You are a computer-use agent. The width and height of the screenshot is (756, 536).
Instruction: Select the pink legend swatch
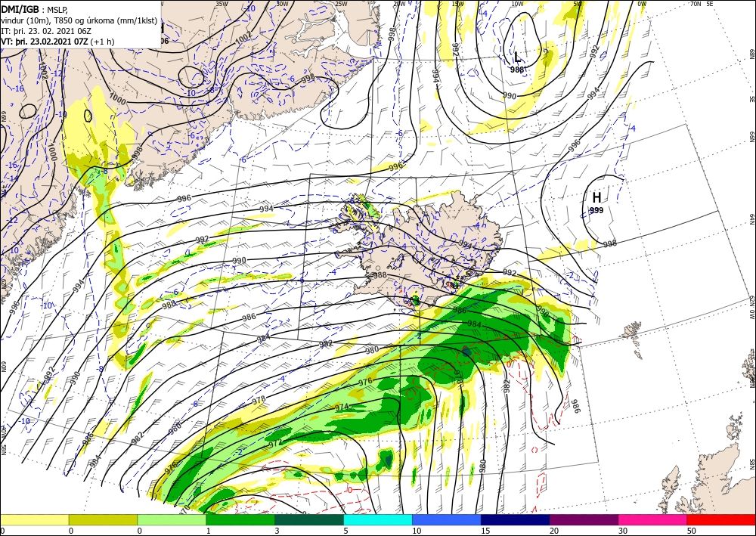click(653, 519)
